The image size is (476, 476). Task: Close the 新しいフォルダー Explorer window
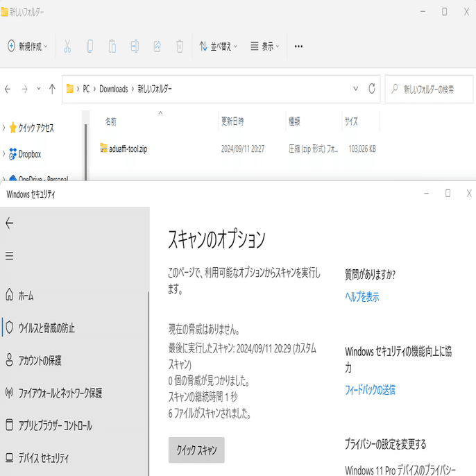coord(466,12)
